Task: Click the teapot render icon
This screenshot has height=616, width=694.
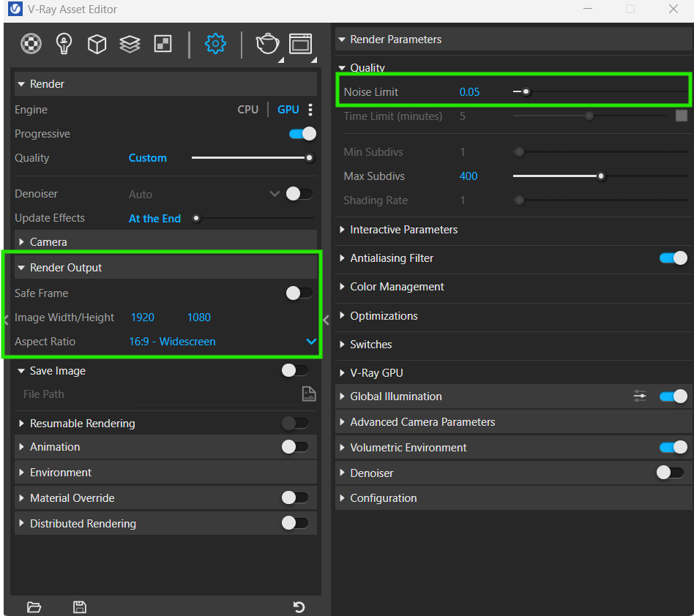Action: (267, 44)
